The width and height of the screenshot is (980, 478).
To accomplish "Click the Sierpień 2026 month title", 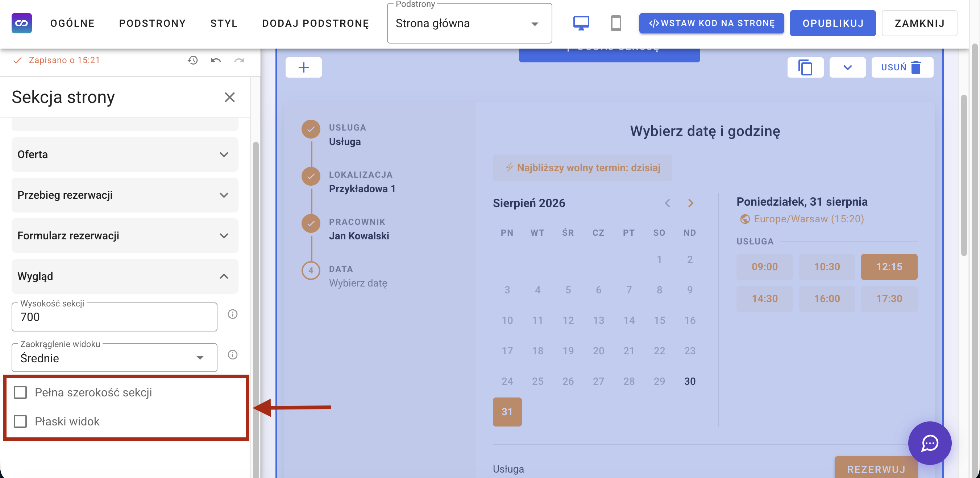I will (529, 203).
